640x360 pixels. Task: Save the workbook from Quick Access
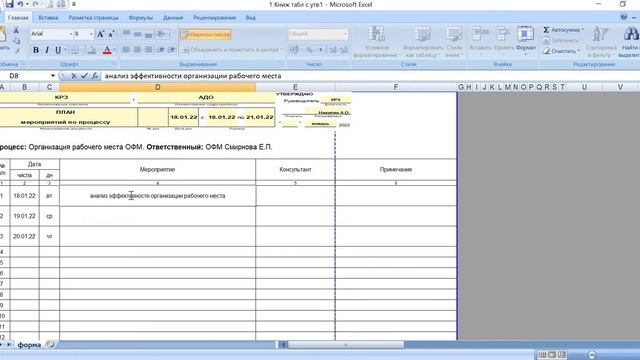pyautogui.click(x=9, y=4)
